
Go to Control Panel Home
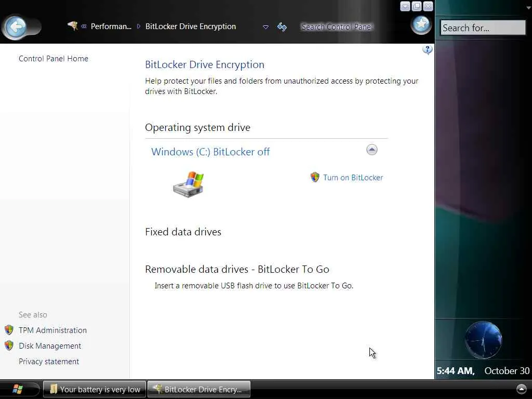(54, 58)
